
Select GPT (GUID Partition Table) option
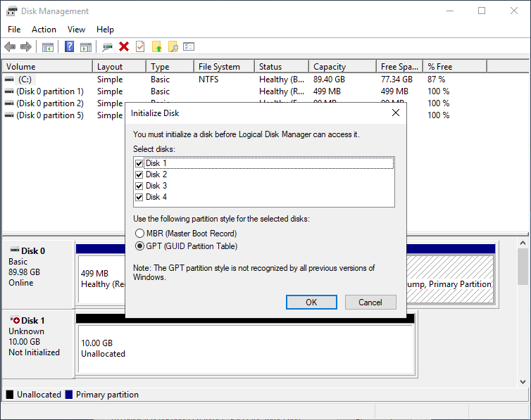pos(139,246)
